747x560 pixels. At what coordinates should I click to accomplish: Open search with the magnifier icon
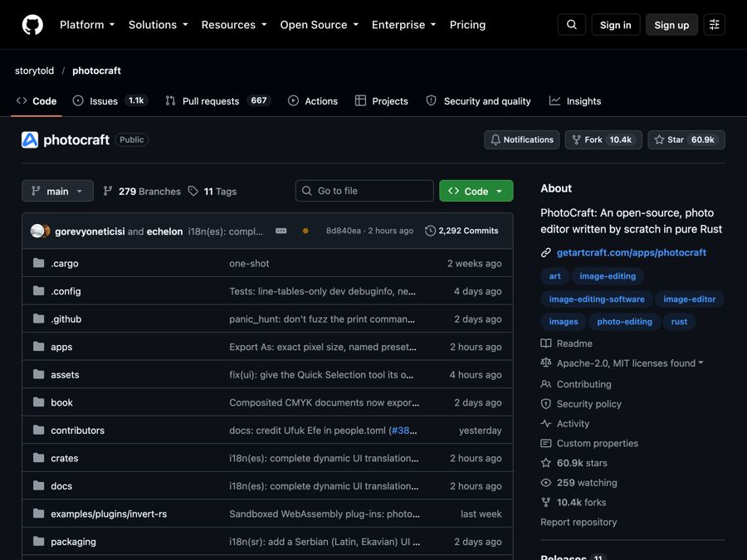click(x=572, y=25)
